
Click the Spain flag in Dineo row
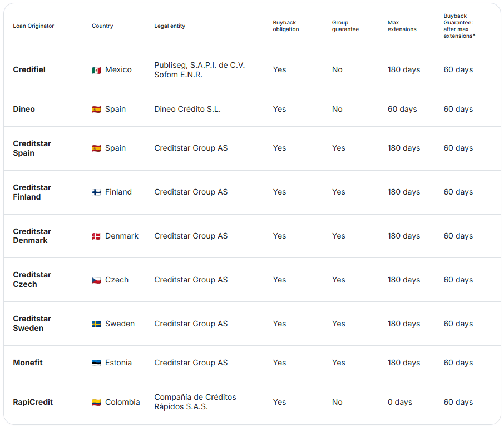[x=96, y=110]
